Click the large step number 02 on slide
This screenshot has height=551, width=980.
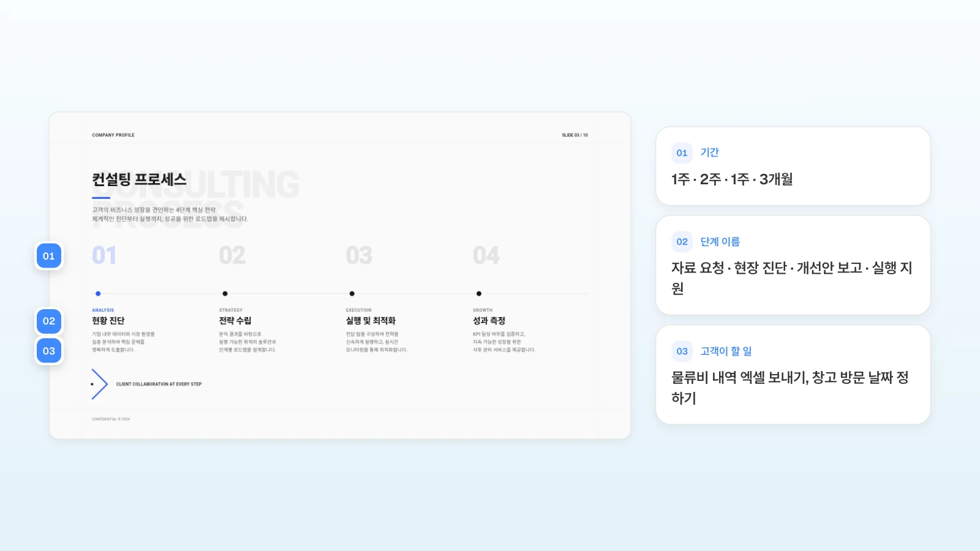coord(232,255)
